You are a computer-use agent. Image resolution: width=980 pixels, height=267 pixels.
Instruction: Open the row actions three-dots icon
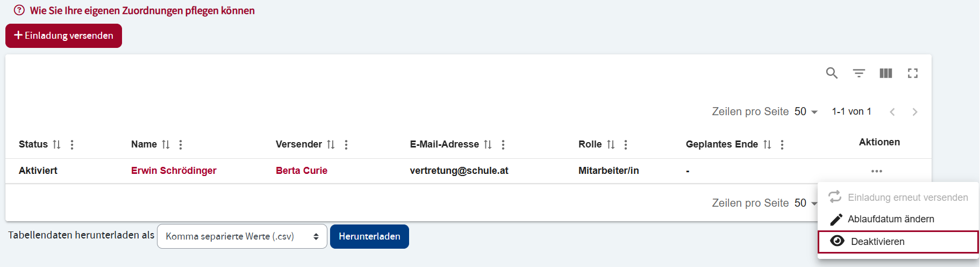877,171
